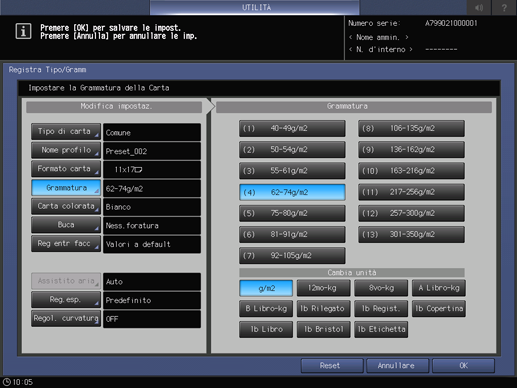Select weight (9) 136-162g/m2

point(411,150)
